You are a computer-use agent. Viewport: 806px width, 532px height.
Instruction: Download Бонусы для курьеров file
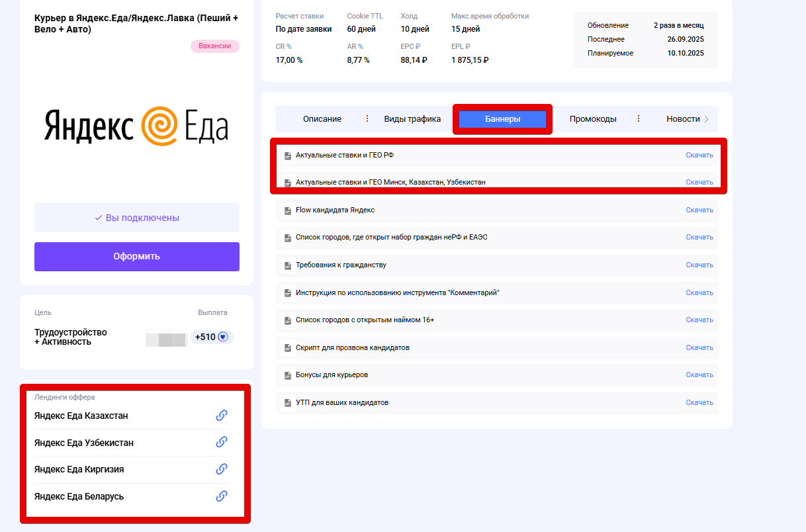699,375
